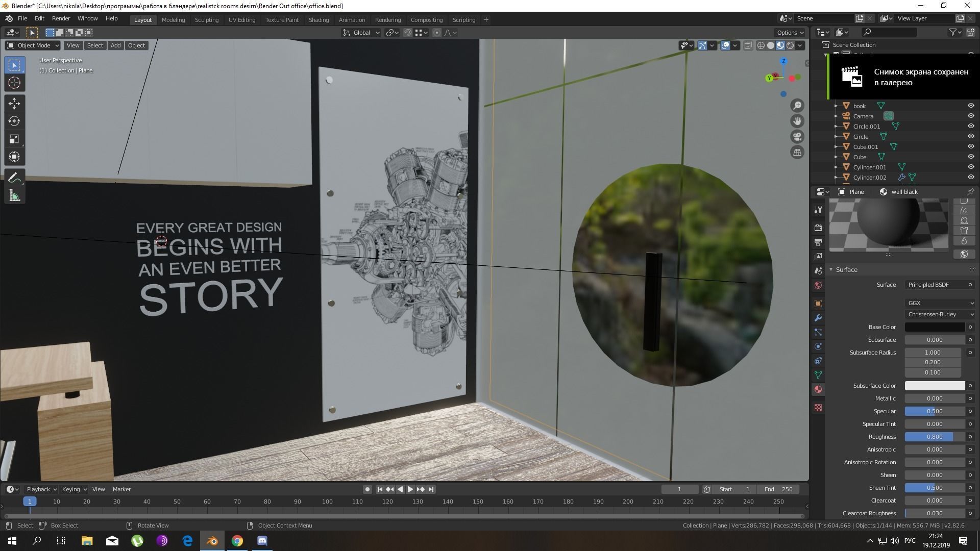The height and width of the screenshot is (551, 980).
Task: Activate the Rotate tool
Action: point(14,121)
